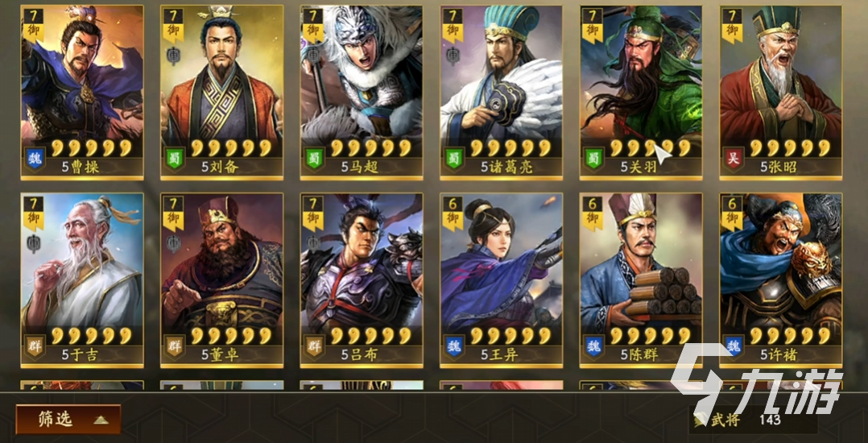Open the 于吉 character card

82,280
